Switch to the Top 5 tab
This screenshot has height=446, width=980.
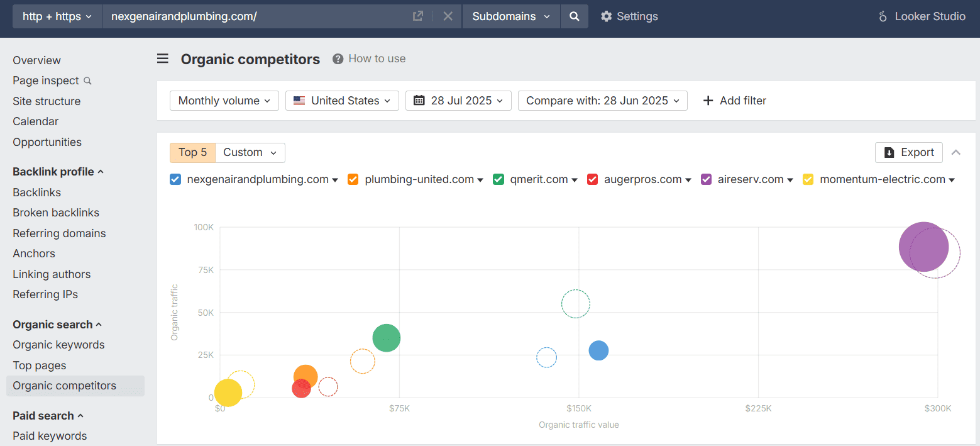(x=192, y=152)
